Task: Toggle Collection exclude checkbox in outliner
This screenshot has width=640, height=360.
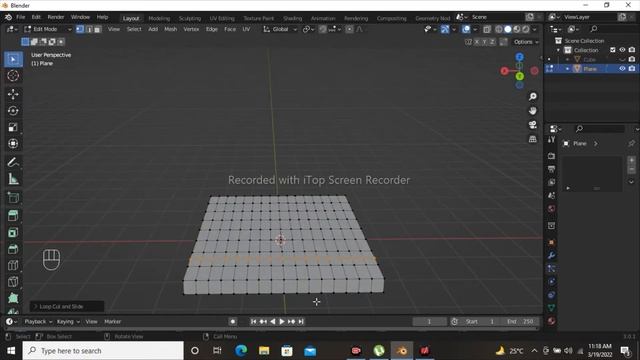Action: click(x=613, y=50)
